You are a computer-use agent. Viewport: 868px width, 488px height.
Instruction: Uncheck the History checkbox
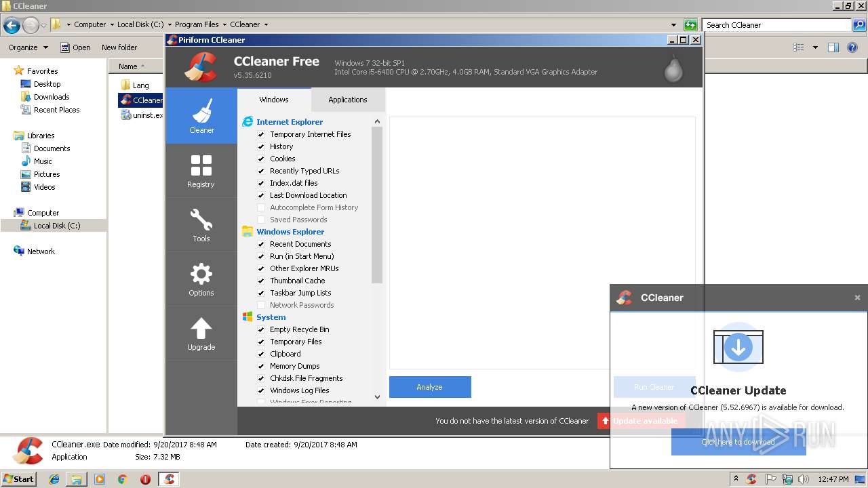[261, 146]
